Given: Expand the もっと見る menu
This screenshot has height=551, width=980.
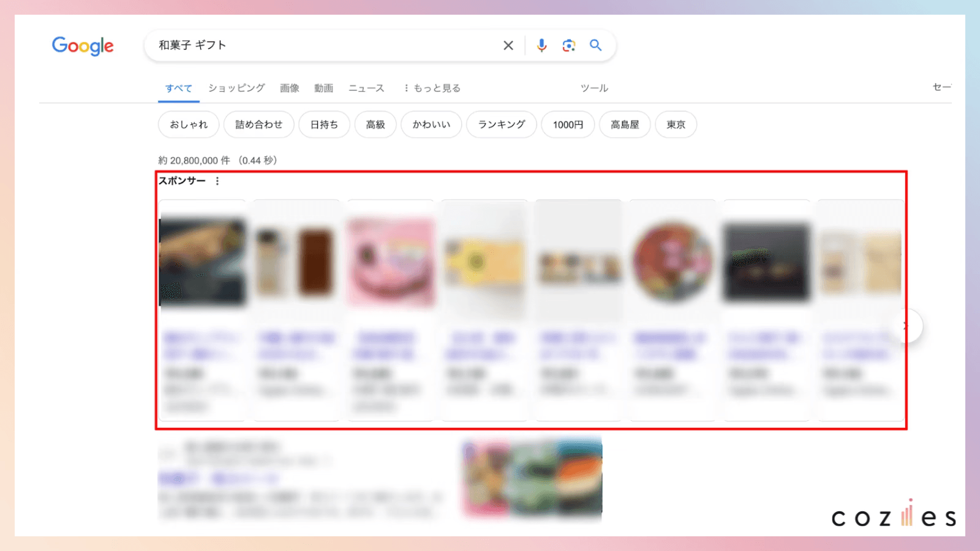Looking at the screenshot, I should (x=432, y=88).
